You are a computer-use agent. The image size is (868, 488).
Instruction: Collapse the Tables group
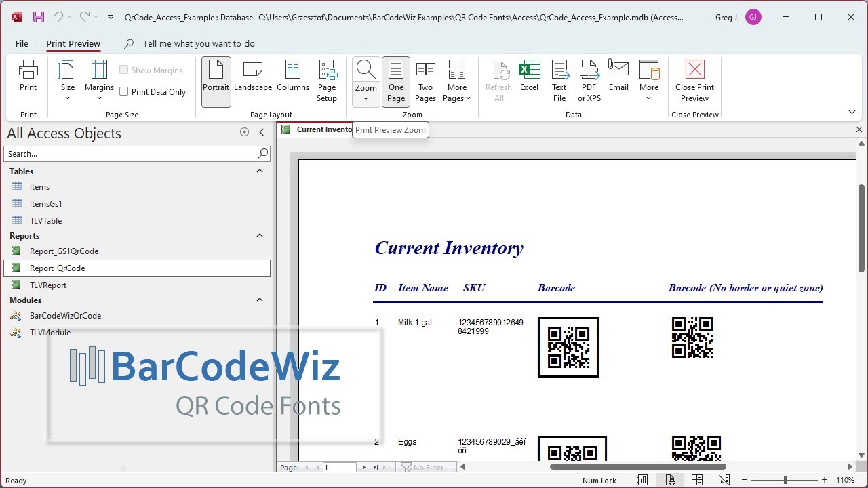[260, 171]
